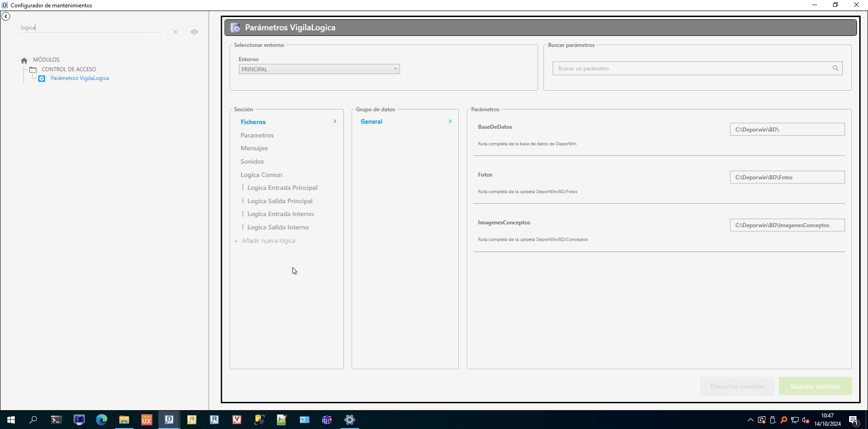The image size is (868, 429).
Task: Click the chevron next to Ficheros
Action: [x=335, y=121]
